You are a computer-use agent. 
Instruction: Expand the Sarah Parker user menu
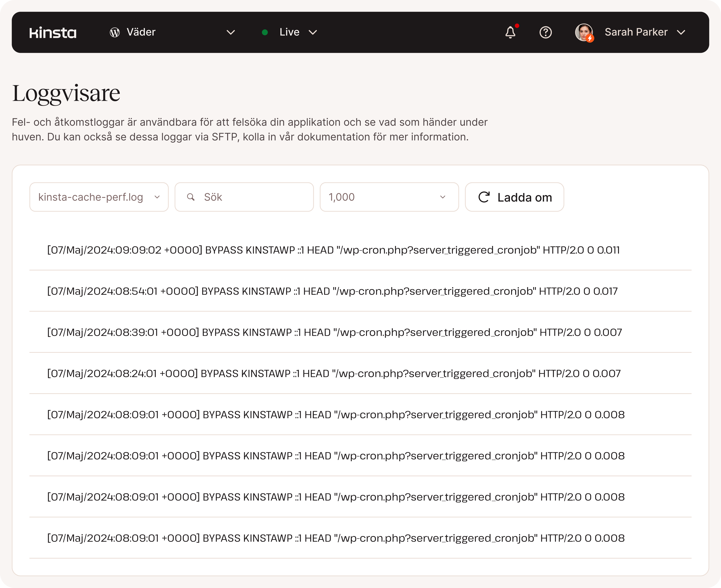tap(681, 33)
